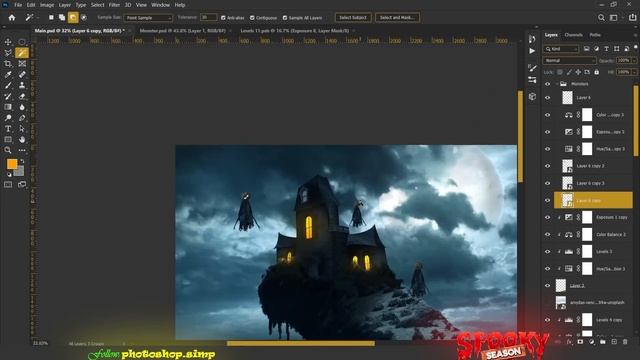Select the Brush tool
The height and width of the screenshot is (360, 640).
coord(8,85)
